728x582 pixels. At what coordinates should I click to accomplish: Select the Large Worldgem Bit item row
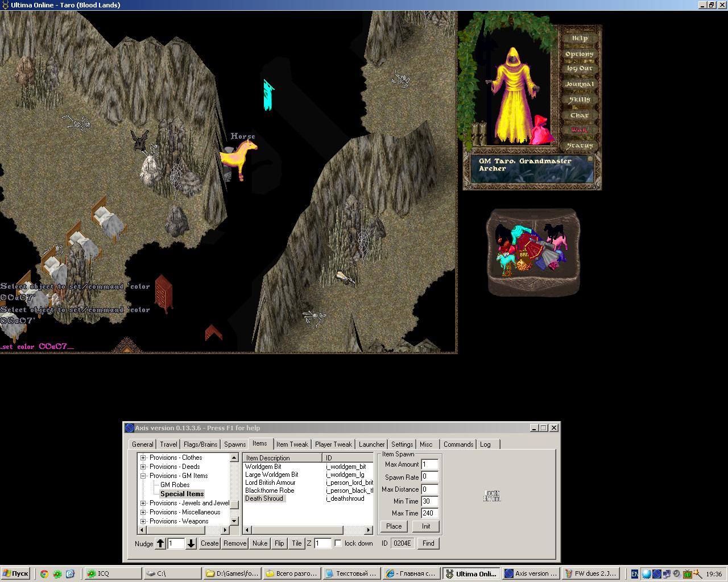pos(308,475)
